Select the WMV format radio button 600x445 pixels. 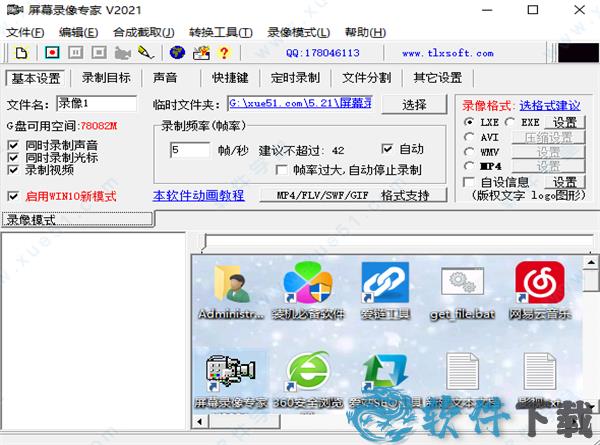point(469,152)
